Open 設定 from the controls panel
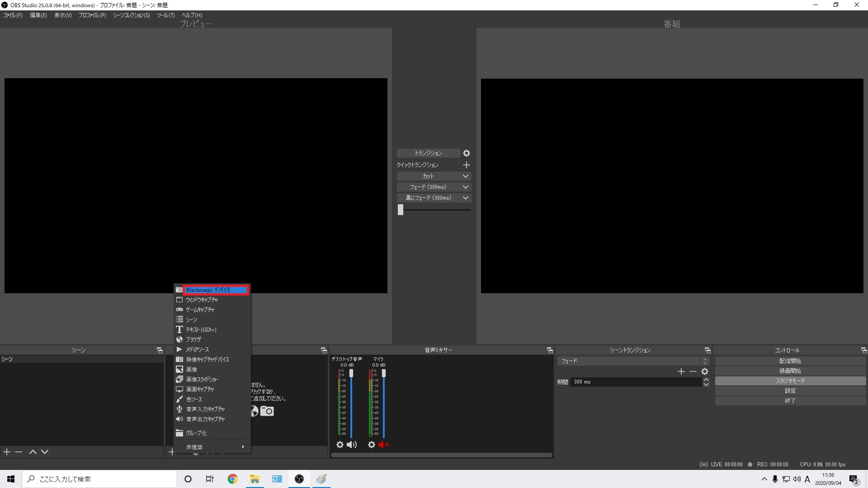This screenshot has width=868, height=488. (790, 391)
